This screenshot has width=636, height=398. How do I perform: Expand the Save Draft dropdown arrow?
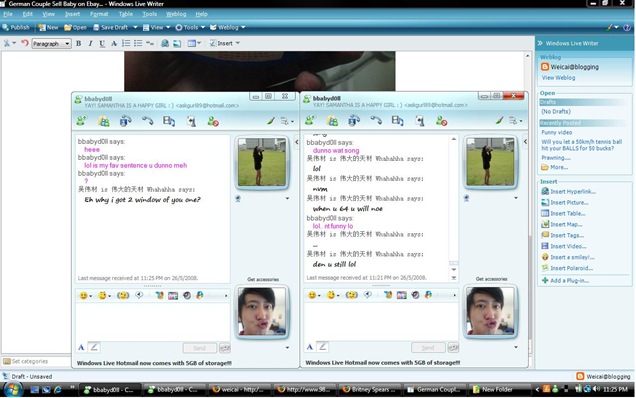[135, 27]
